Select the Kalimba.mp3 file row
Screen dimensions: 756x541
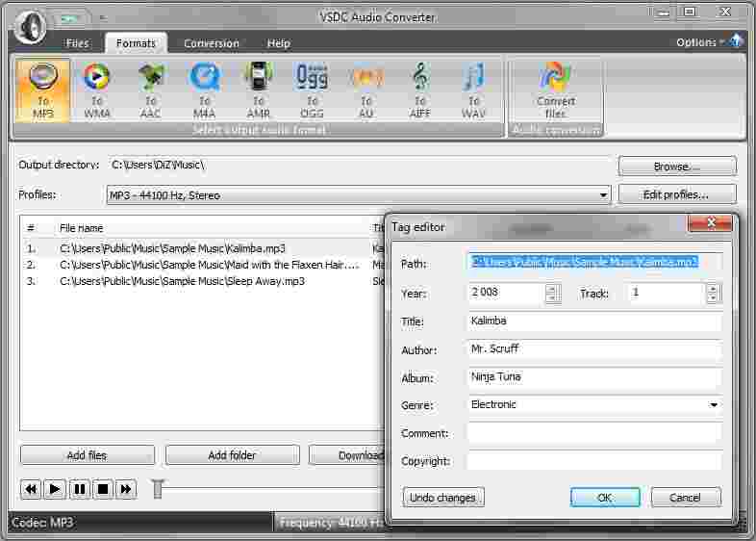tap(203, 248)
